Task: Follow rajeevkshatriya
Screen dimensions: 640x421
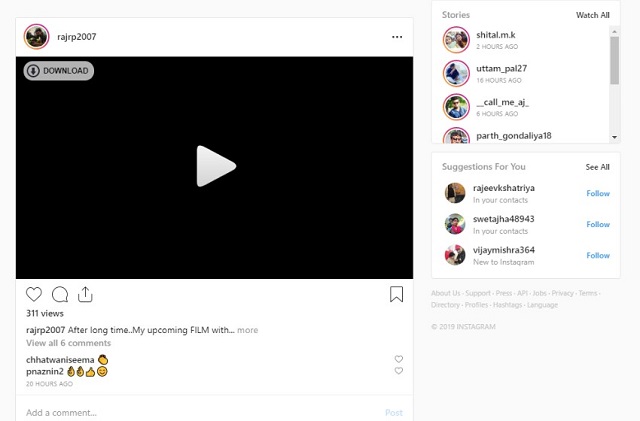Action: tap(598, 194)
